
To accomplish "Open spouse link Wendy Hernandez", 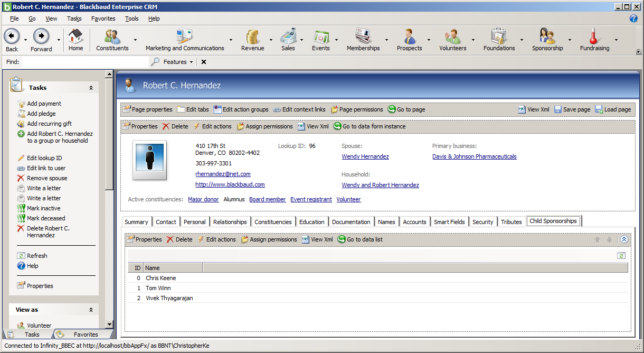I will click(365, 156).
